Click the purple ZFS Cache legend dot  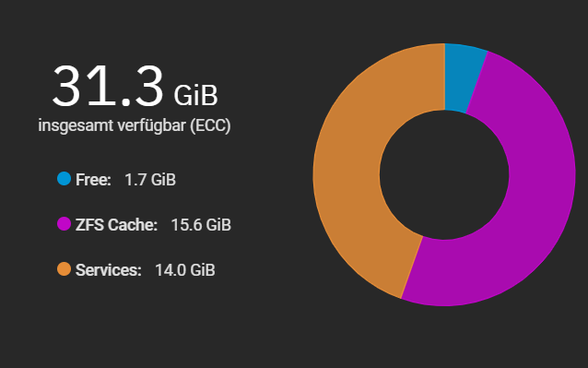(x=65, y=224)
